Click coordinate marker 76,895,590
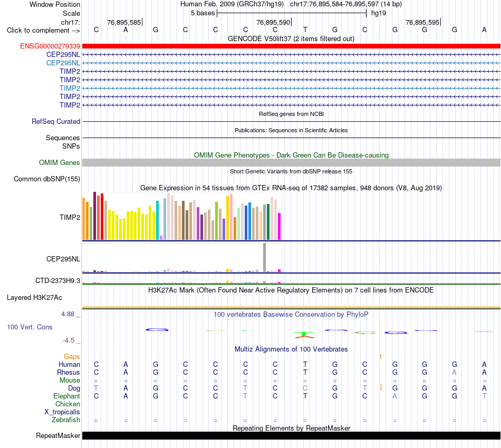This screenshot has height=448, width=501. click(x=273, y=22)
